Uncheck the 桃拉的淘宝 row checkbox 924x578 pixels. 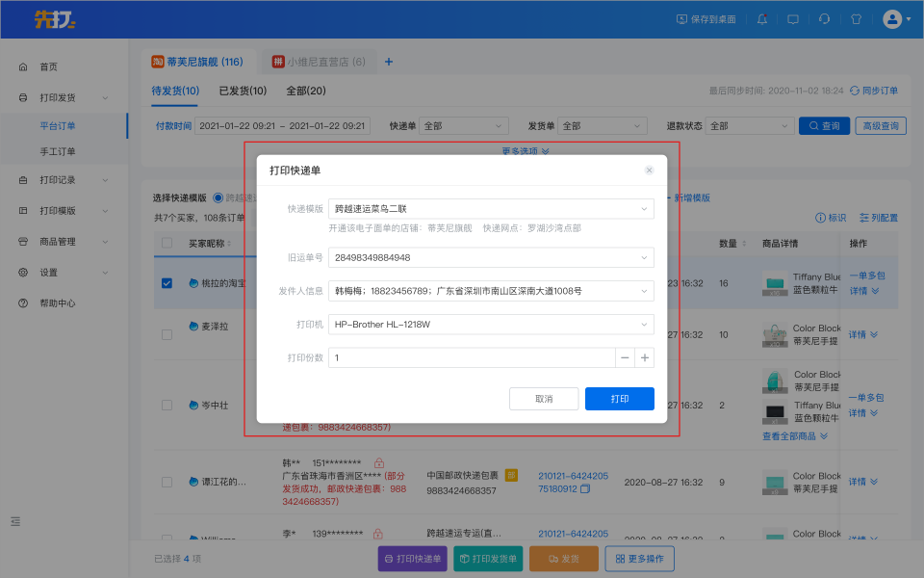pyautogui.click(x=167, y=283)
